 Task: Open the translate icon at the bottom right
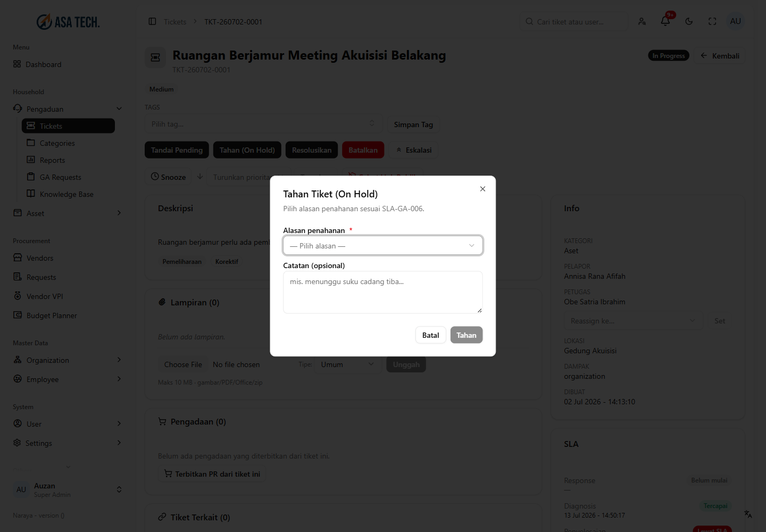(x=748, y=514)
